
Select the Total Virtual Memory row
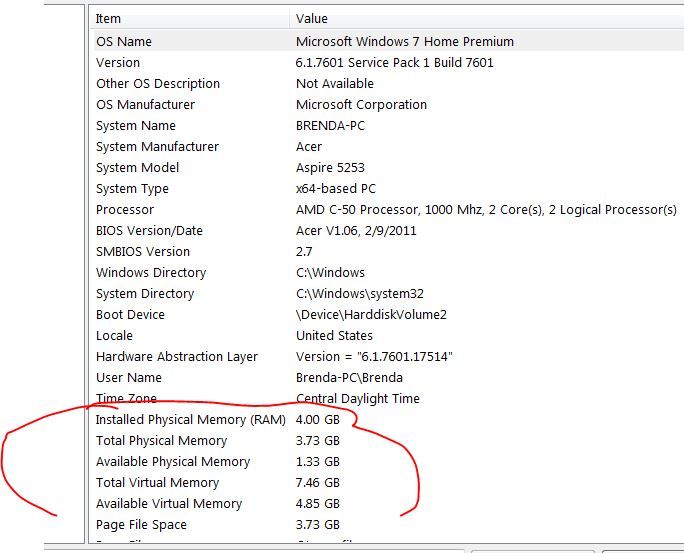[157, 483]
